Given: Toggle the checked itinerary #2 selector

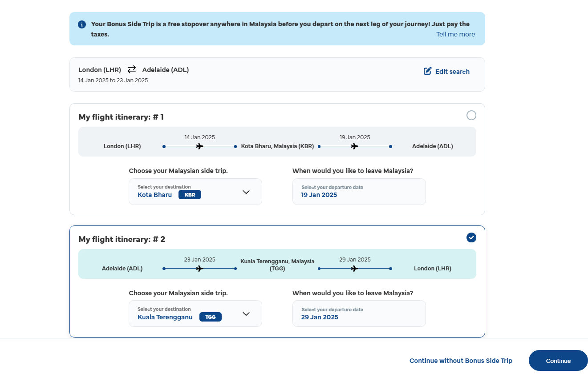Looking at the screenshot, I should tap(471, 238).
